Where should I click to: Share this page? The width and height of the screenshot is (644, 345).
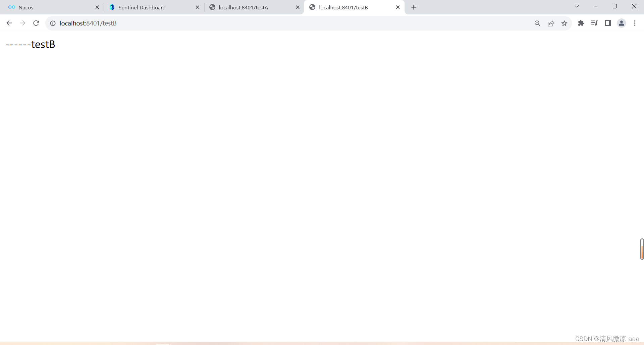pos(551,23)
